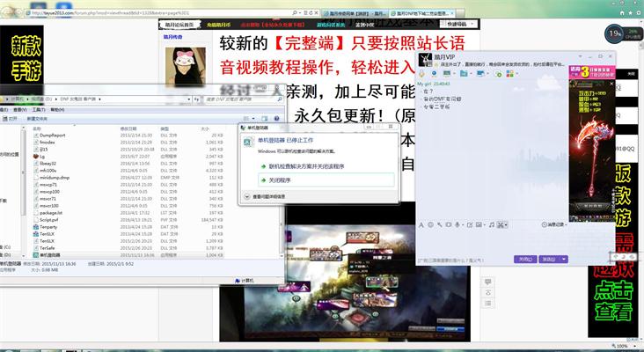Click the refresh button beside Explorer address bar

click(x=197, y=99)
